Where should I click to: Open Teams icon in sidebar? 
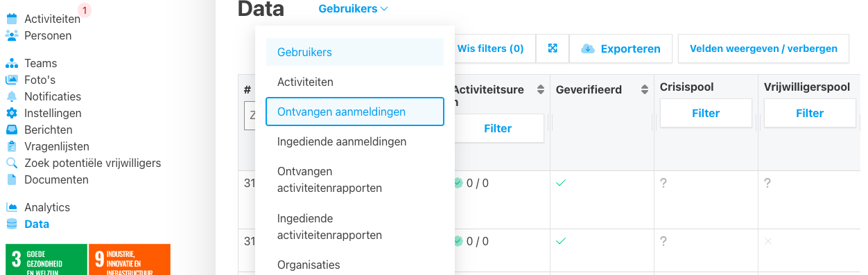tap(12, 63)
